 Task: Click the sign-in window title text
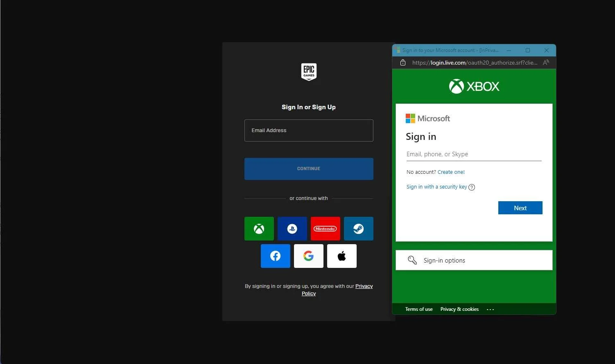coord(451,50)
